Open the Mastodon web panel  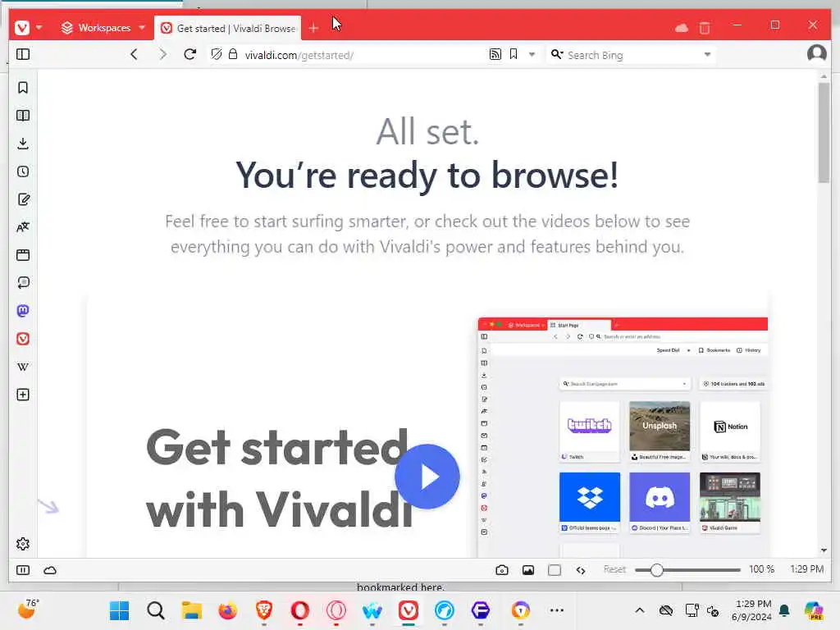coord(22,311)
